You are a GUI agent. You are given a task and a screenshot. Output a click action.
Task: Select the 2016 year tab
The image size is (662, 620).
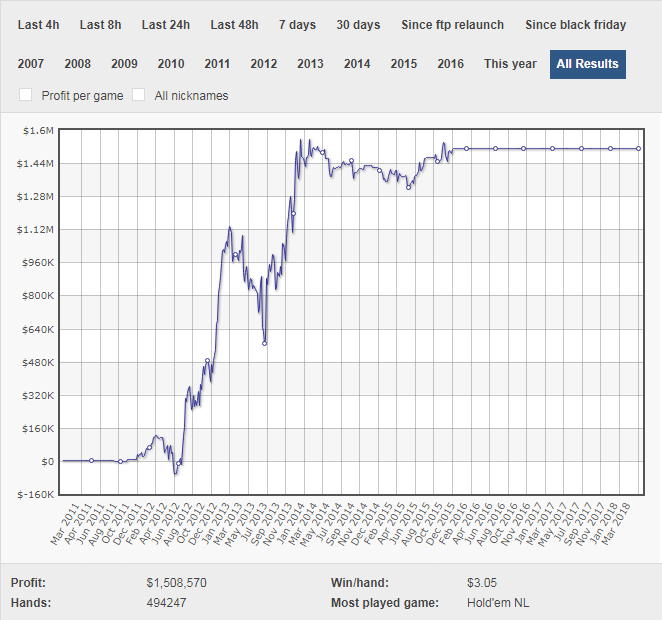click(x=450, y=64)
